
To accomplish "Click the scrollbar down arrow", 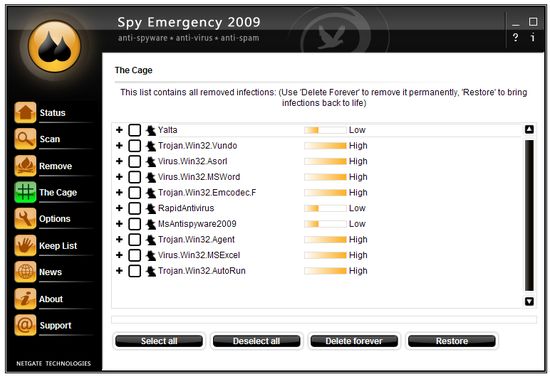I will tap(529, 301).
